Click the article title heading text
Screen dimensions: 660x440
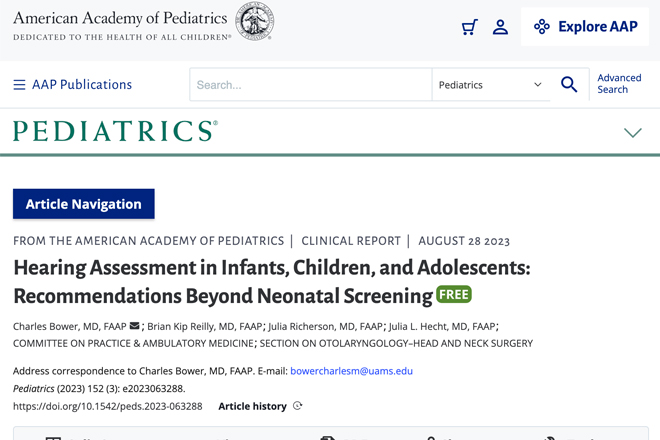click(x=272, y=282)
